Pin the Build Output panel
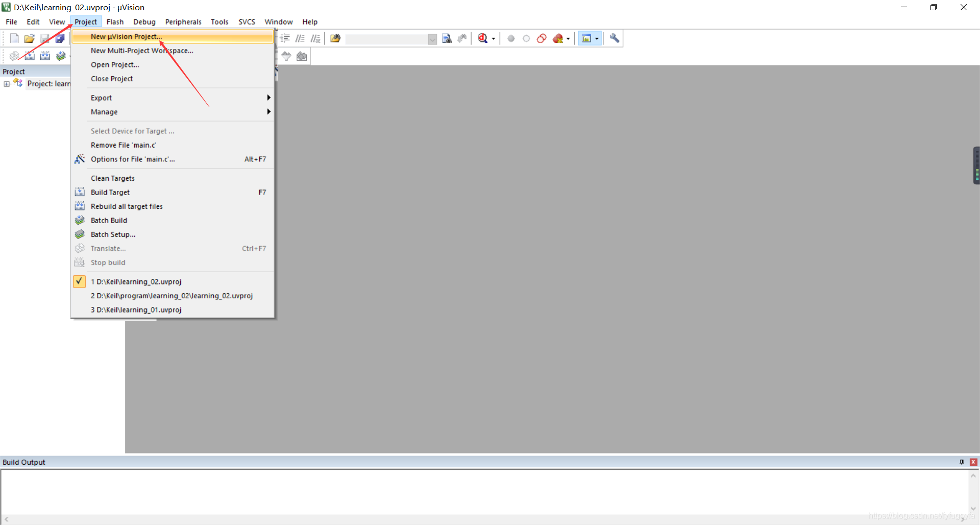 pos(962,462)
